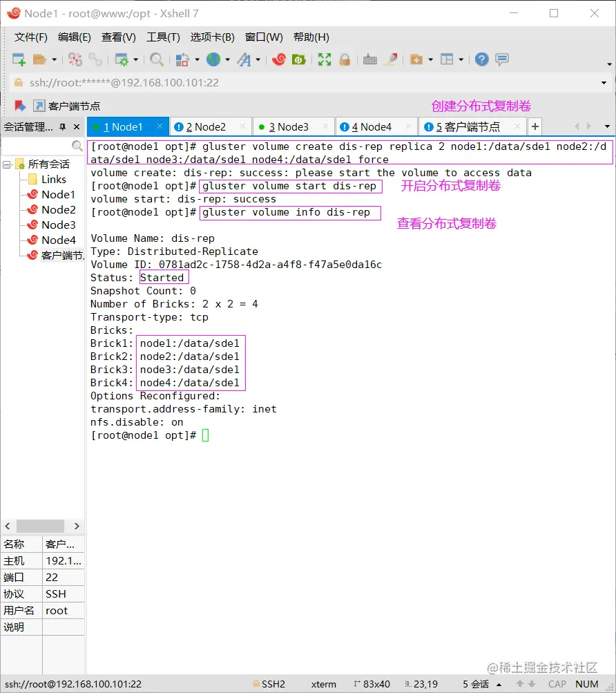
Task: Open the 帮助(H) menu
Action: pyautogui.click(x=311, y=37)
